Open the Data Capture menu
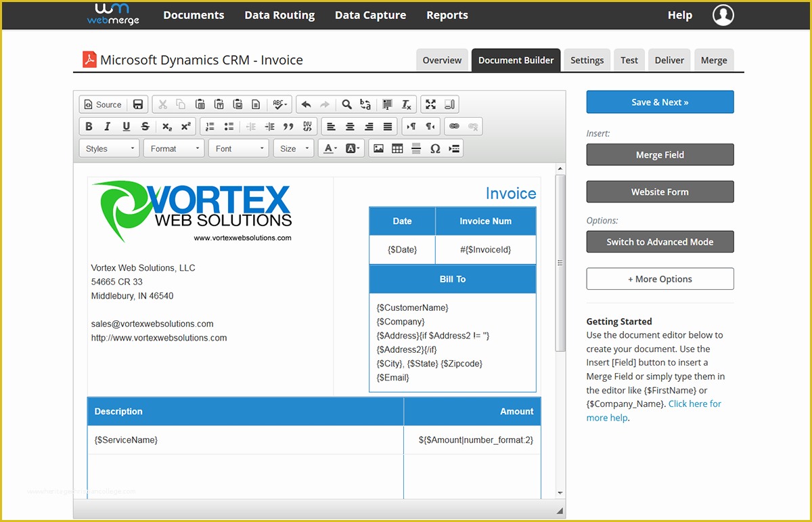 pyautogui.click(x=370, y=15)
